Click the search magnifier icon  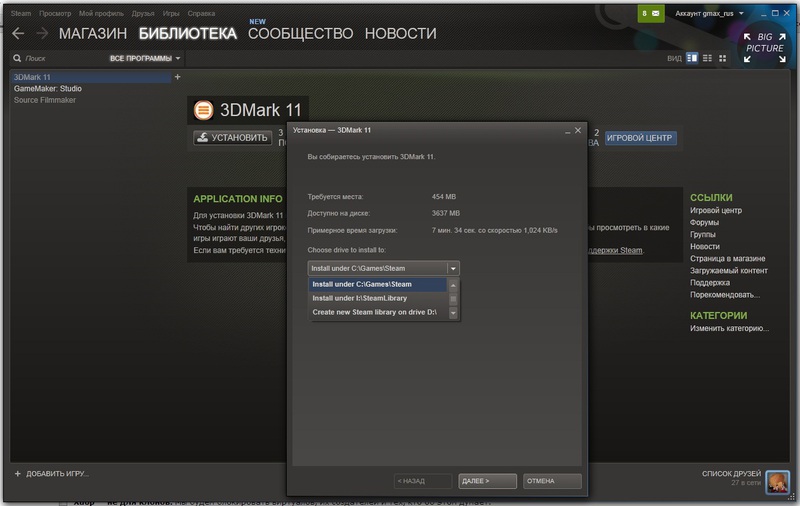[x=17, y=58]
